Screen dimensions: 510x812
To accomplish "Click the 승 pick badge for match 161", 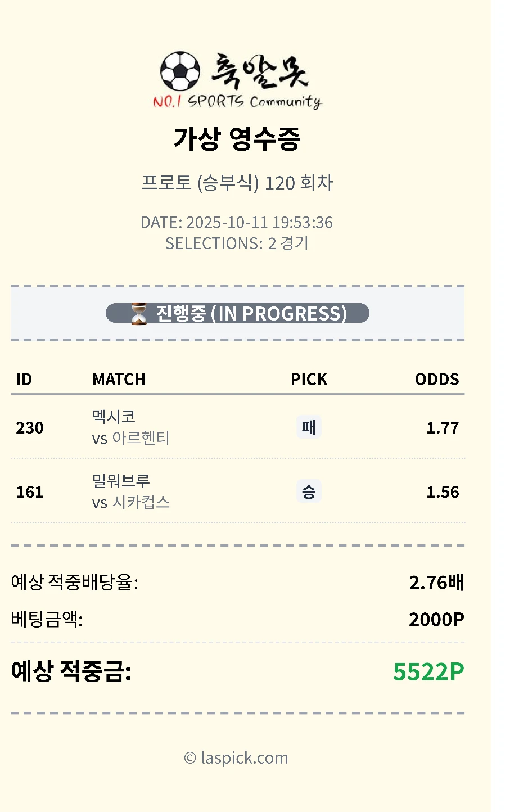I will pyautogui.click(x=309, y=492).
